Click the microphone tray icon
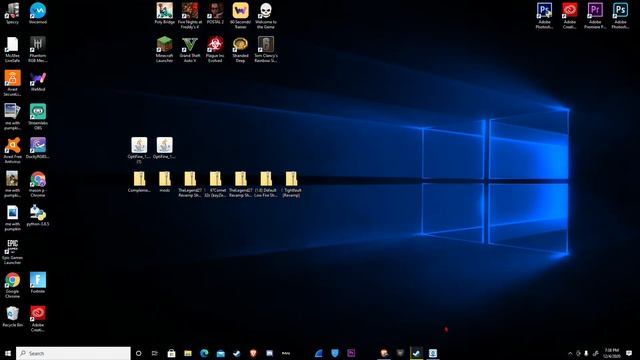 (x=586, y=353)
